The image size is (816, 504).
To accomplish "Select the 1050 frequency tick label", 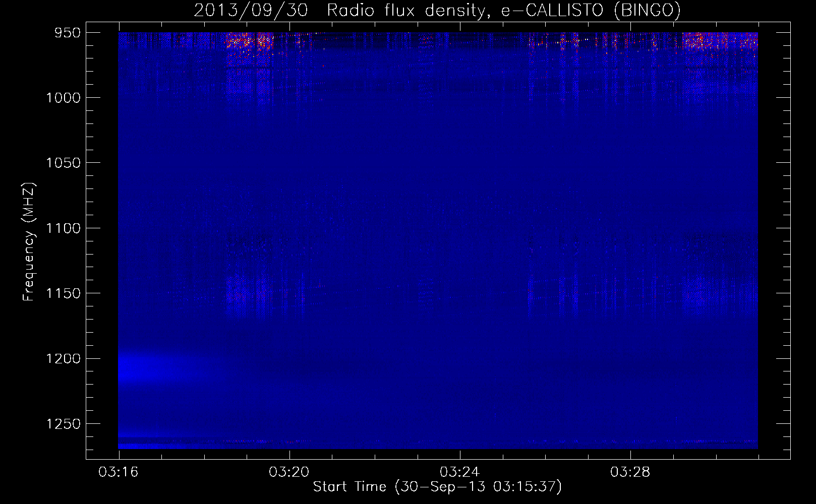I will [x=63, y=163].
